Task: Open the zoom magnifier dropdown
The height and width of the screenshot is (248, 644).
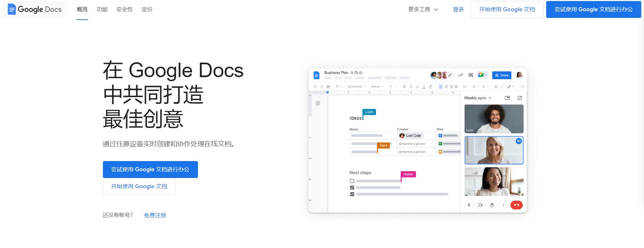Action: tap(339, 87)
